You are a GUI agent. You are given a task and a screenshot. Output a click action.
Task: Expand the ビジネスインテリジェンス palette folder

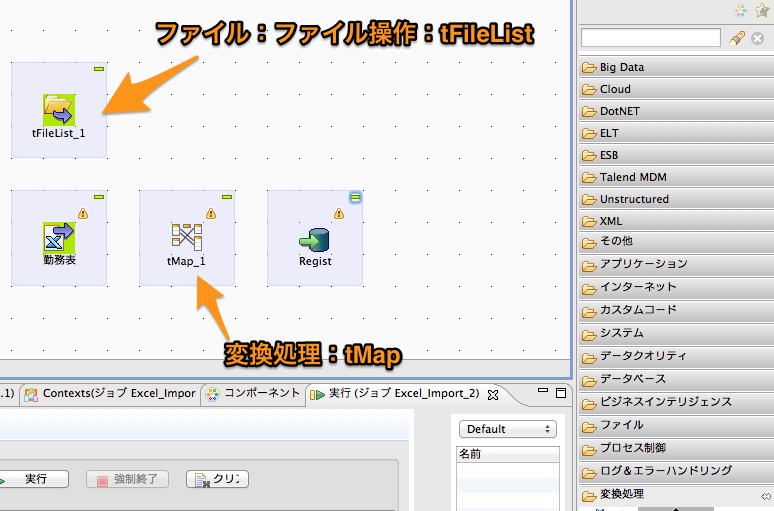(x=676, y=402)
